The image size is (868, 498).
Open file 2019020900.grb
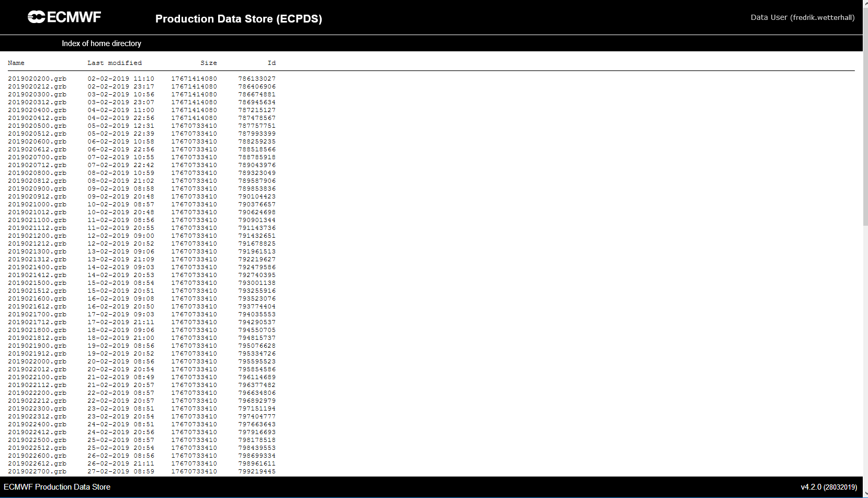[x=37, y=189]
